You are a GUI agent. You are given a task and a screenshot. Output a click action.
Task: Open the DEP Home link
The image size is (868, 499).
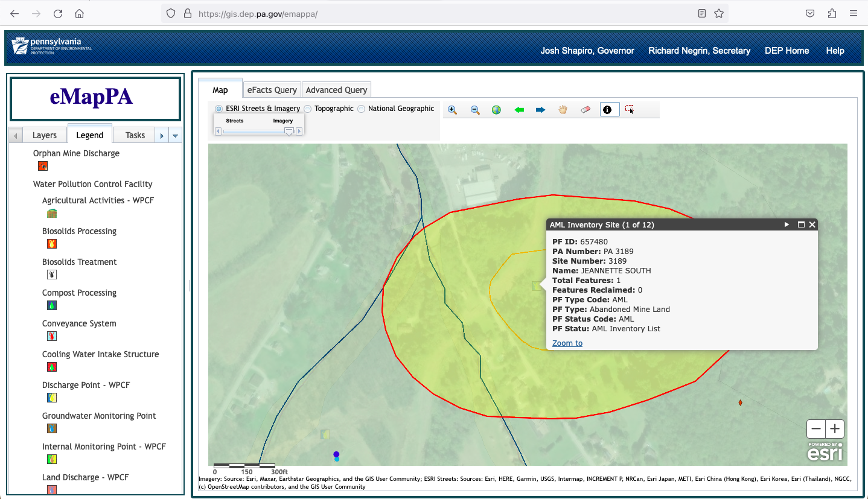click(x=787, y=51)
